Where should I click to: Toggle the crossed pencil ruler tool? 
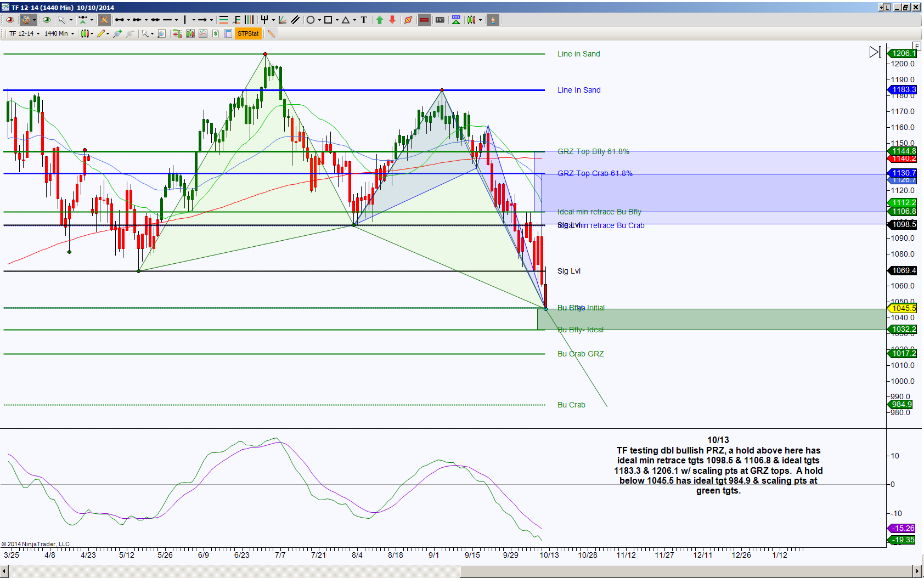104,20
